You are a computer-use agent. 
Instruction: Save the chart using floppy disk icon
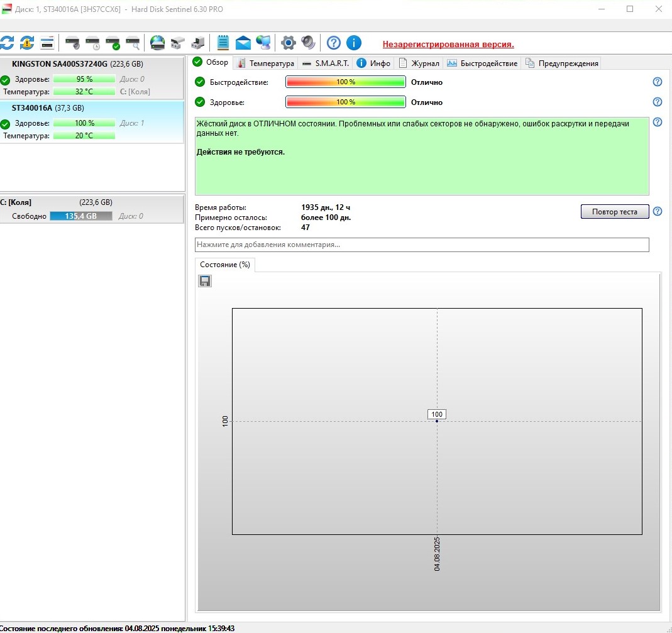(x=205, y=281)
